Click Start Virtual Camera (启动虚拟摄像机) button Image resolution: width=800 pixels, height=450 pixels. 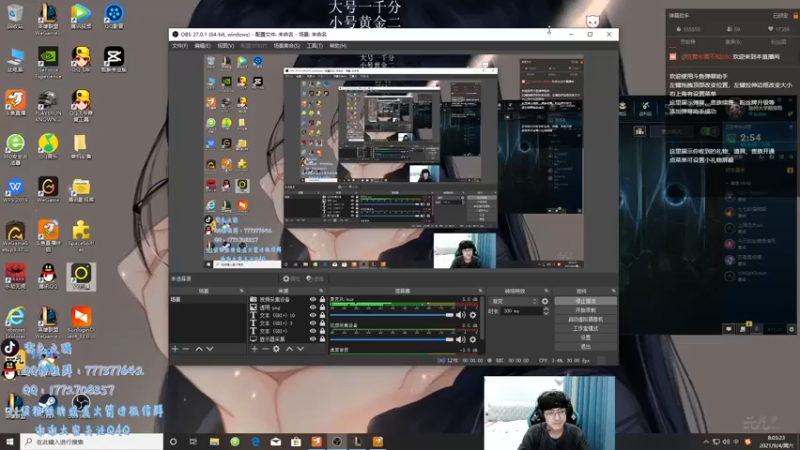(586, 319)
